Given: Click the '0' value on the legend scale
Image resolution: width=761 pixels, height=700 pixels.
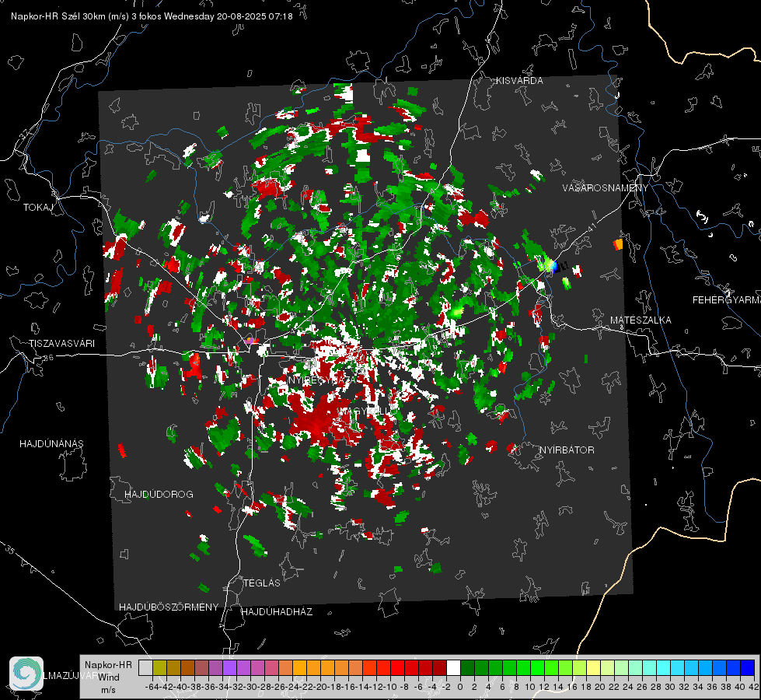Looking at the screenshot, I should 460,687.
